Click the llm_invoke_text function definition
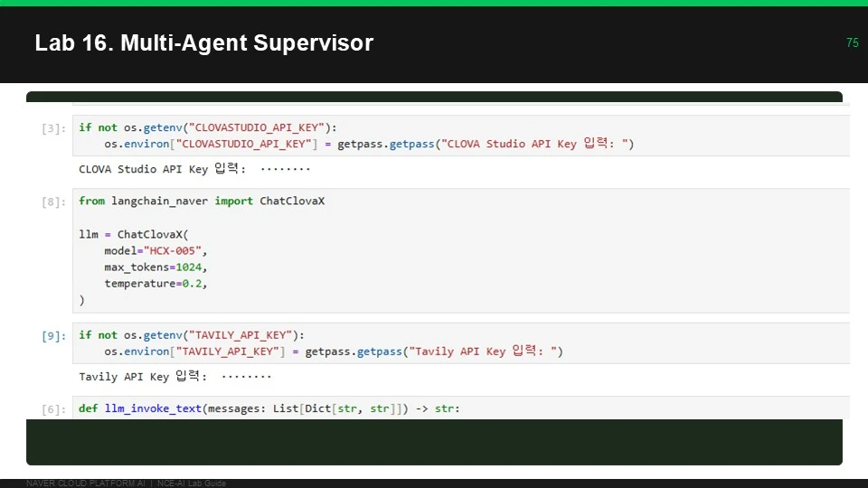 pos(269,408)
